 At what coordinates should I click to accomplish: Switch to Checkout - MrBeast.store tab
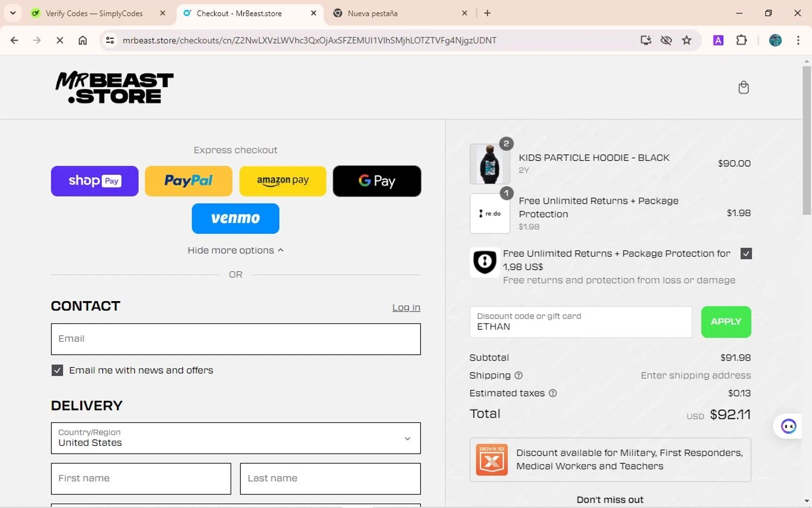point(239,13)
